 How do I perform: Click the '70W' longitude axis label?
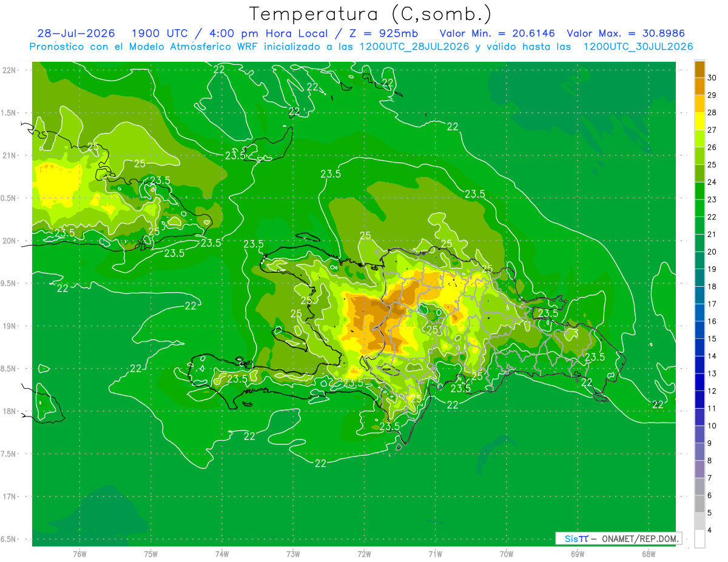tap(507, 554)
